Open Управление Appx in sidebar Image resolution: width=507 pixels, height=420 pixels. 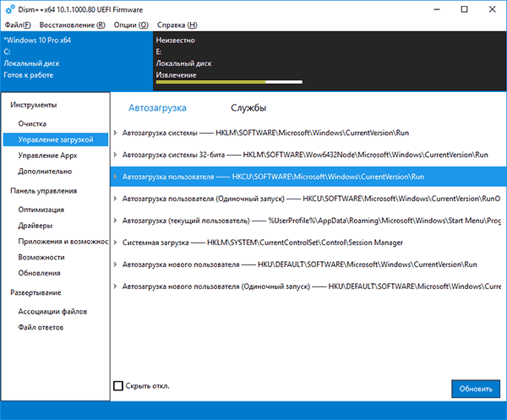coord(47,155)
